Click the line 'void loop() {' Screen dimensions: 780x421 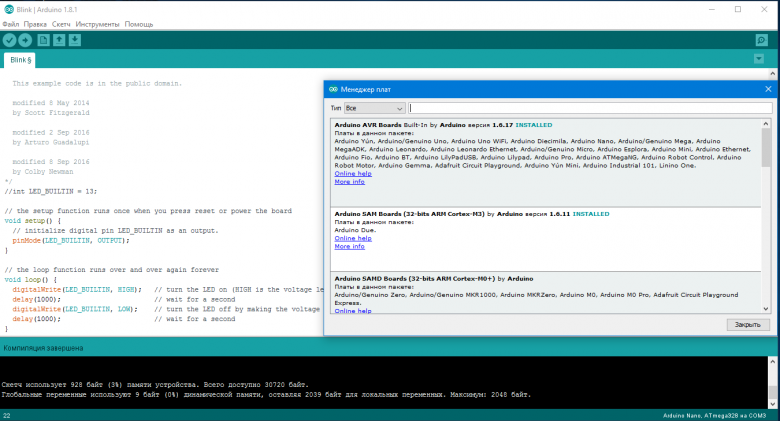tap(31, 280)
